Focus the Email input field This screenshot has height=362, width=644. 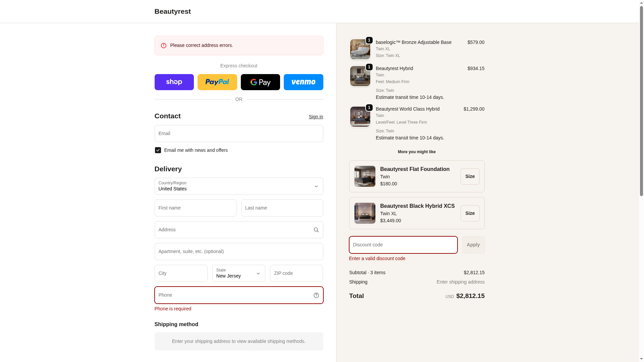tap(238, 134)
